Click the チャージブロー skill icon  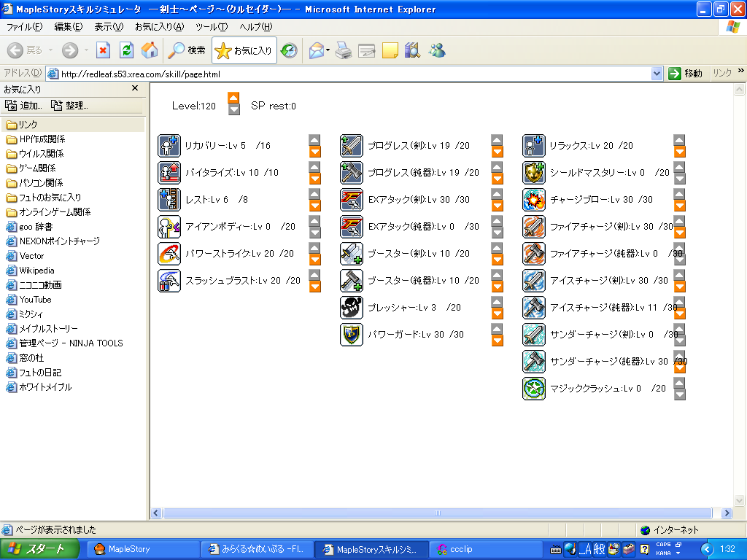(x=534, y=200)
